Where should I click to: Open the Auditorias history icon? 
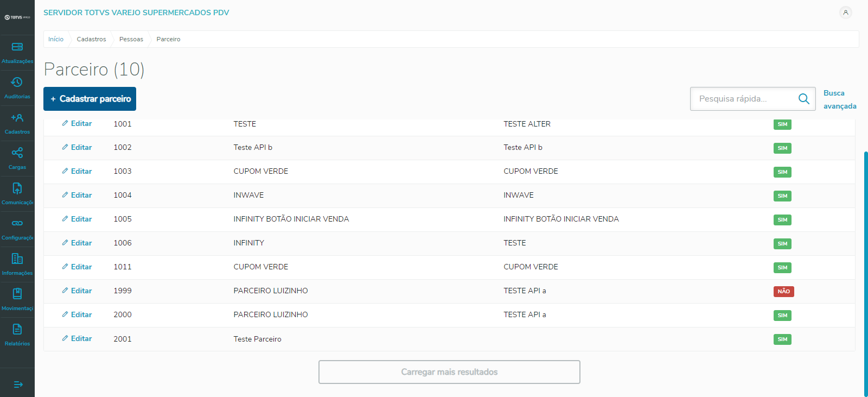(x=17, y=83)
